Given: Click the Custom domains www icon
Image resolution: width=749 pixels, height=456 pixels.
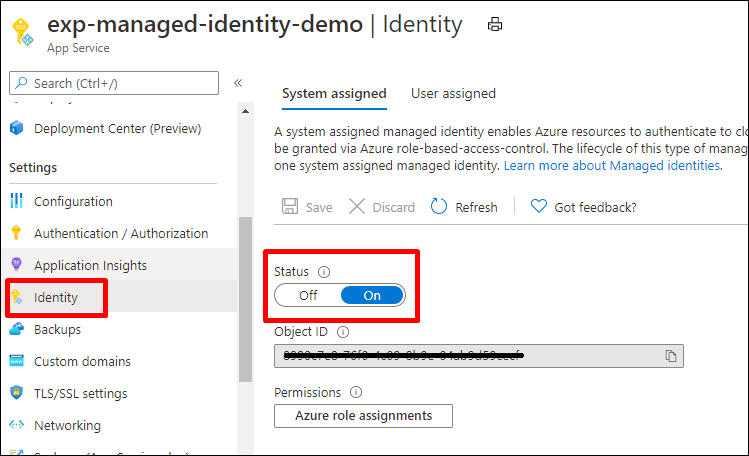Looking at the screenshot, I should point(17,361).
